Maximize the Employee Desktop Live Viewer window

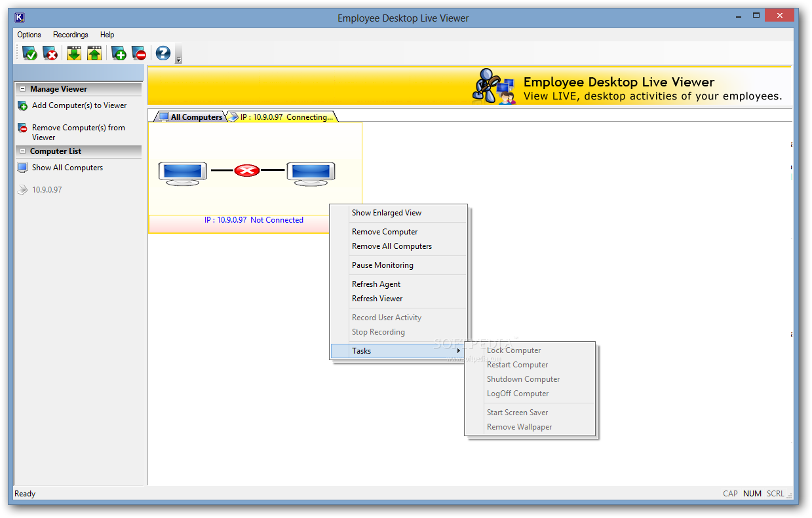point(757,14)
